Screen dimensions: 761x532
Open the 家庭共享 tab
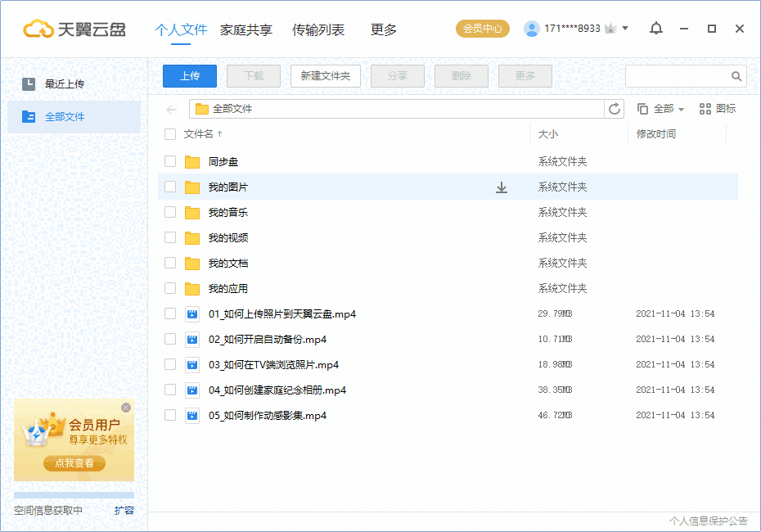tap(245, 29)
